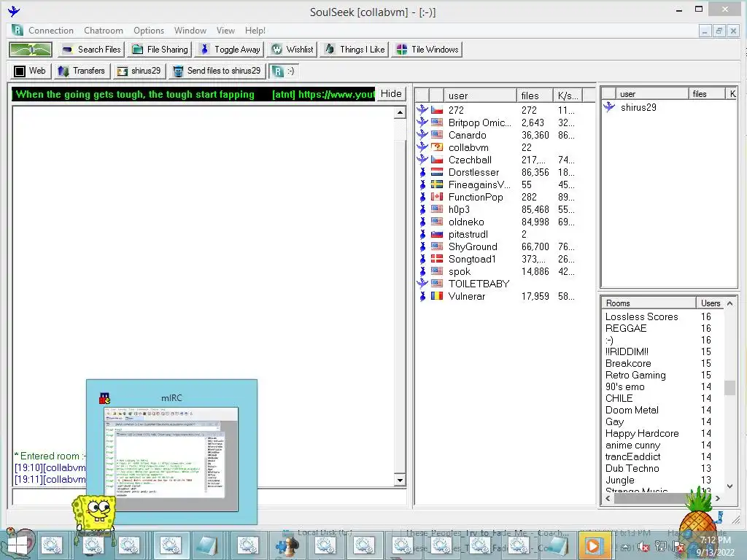747x560 pixels.
Task: Join the Doom Metal room
Action: coord(632,410)
